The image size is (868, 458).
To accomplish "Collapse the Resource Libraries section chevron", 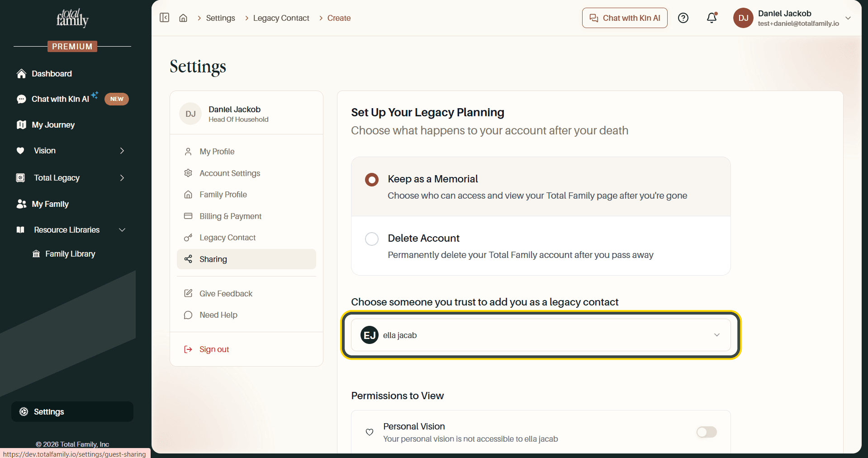I will coord(122,230).
